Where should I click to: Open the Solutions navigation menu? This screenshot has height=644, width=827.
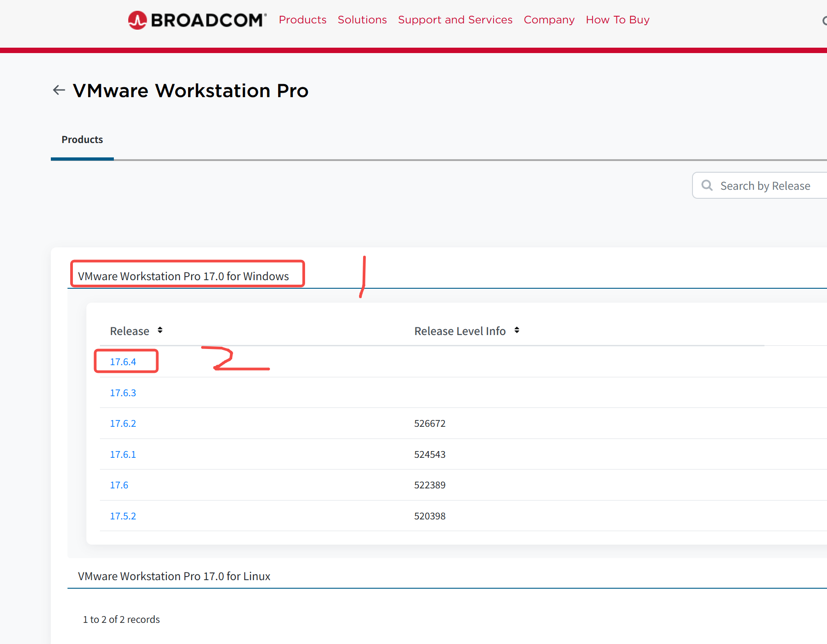click(x=362, y=20)
